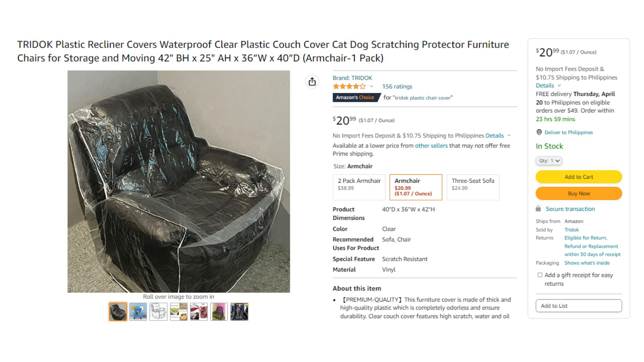Click the location pin icon near Deliver to Philippines

539,132
